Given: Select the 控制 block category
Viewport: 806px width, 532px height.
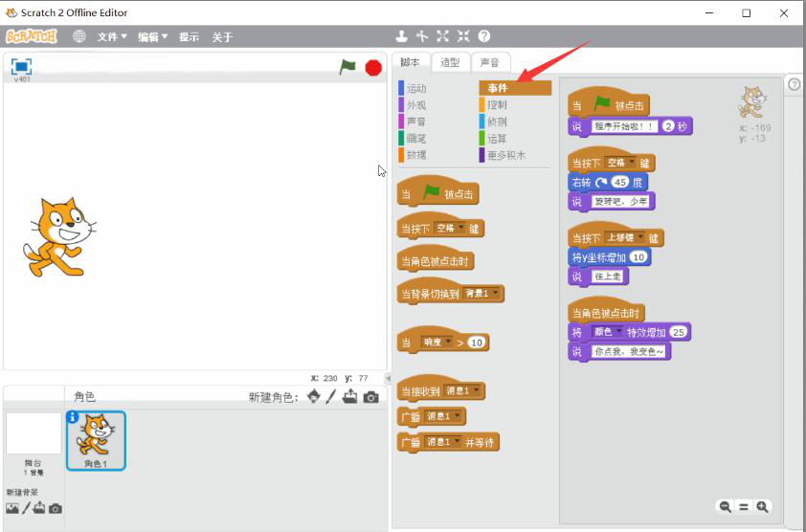Looking at the screenshot, I should [494, 105].
